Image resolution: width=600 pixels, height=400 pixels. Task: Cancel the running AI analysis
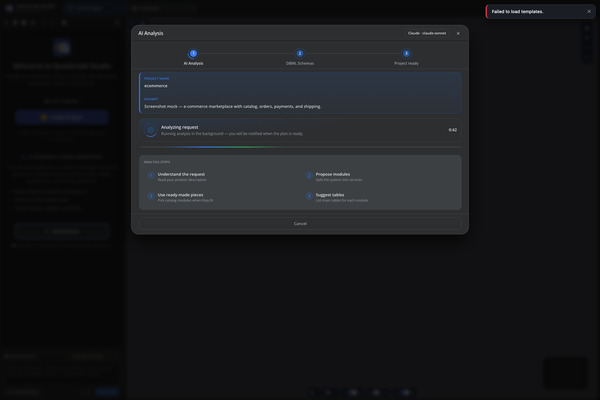coord(300,223)
